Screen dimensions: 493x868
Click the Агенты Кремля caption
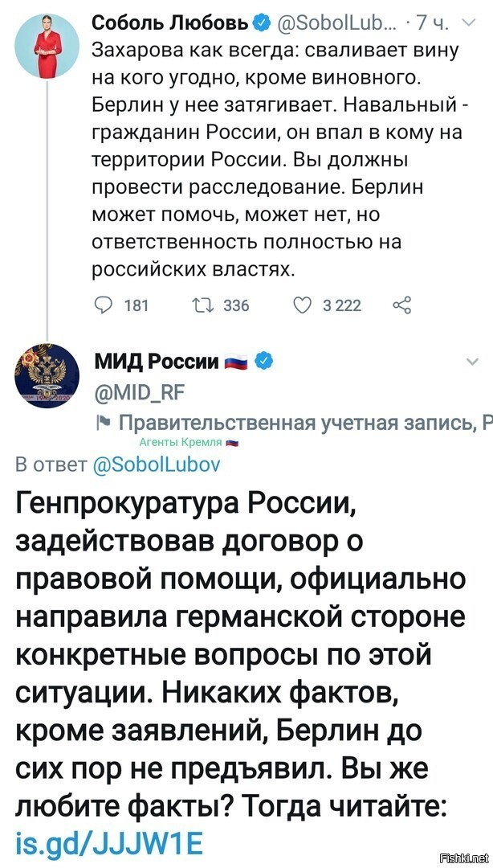coord(181,443)
